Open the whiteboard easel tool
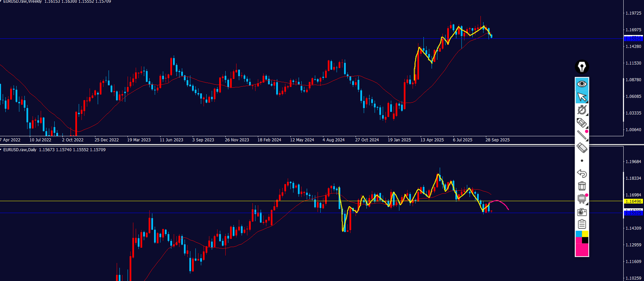This screenshot has width=644, height=281. (x=582, y=199)
